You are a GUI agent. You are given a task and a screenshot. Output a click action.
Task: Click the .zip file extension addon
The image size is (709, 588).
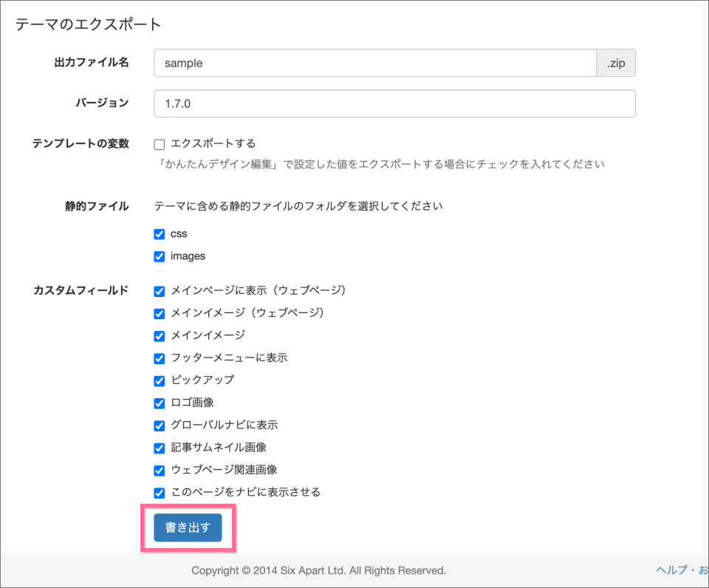click(x=616, y=64)
